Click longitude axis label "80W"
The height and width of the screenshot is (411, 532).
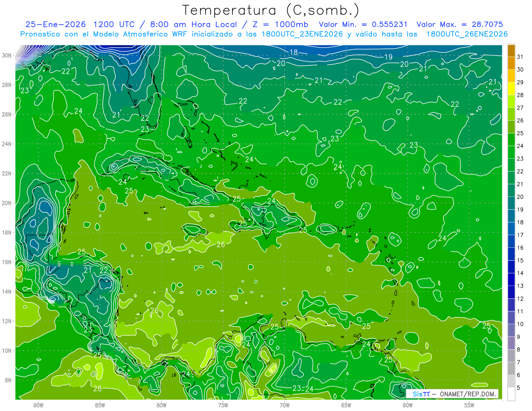point(161,405)
